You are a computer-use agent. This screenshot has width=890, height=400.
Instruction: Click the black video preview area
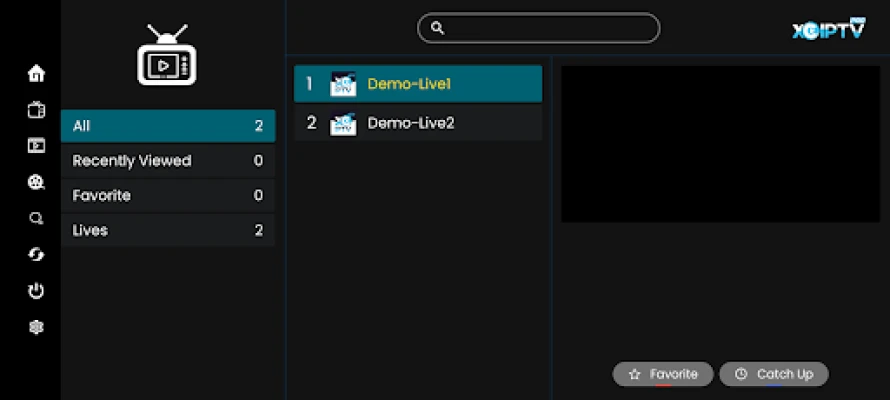tap(720, 144)
